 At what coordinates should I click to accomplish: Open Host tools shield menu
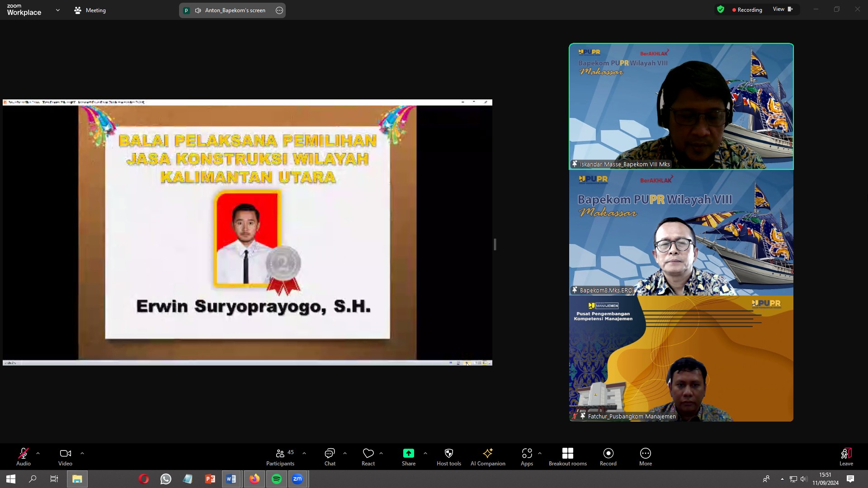click(x=449, y=456)
